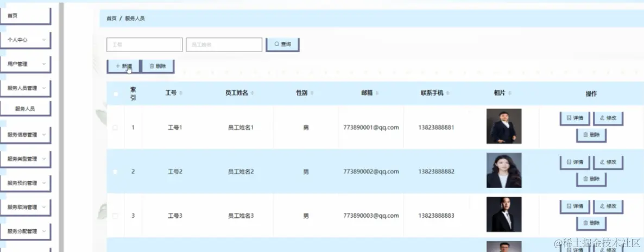644x252 pixels.
Task: Expand the 个人中心 menu
Action: tap(26, 40)
